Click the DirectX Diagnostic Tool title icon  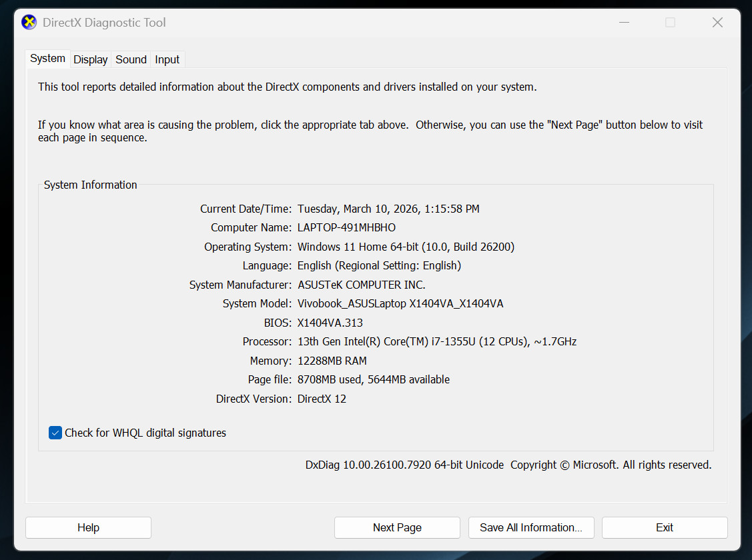[29, 22]
